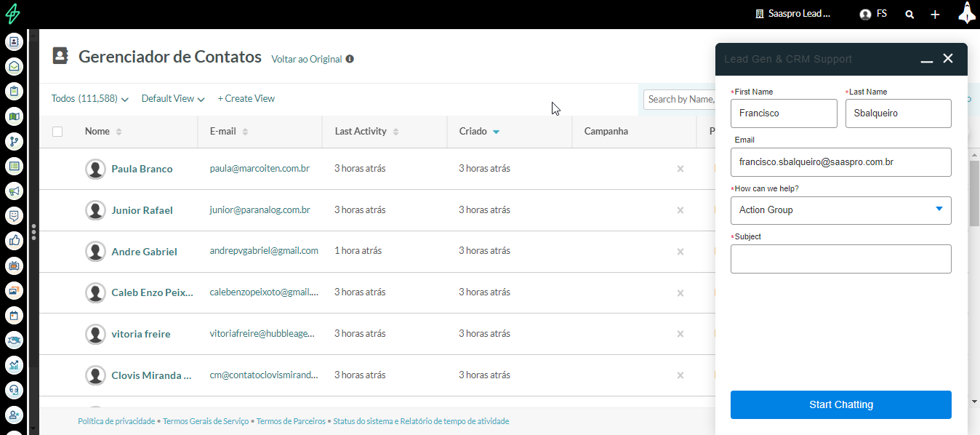980x435 pixels.
Task: Click the '+ Create View' link
Action: [x=246, y=99]
